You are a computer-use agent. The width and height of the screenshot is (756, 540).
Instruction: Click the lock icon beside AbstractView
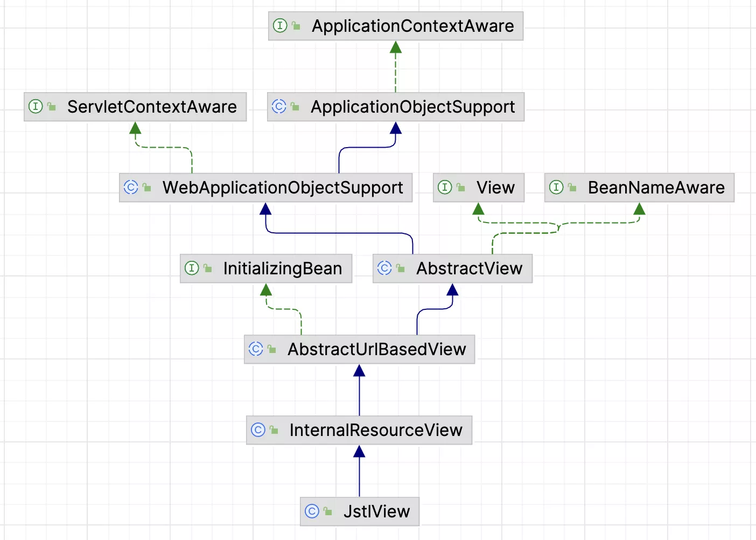point(401,268)
